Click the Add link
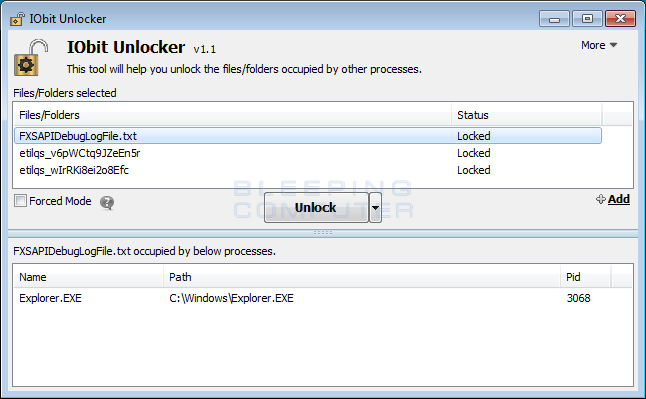The height and width of the screenshot is (399, 646). [x=619, y=199]
